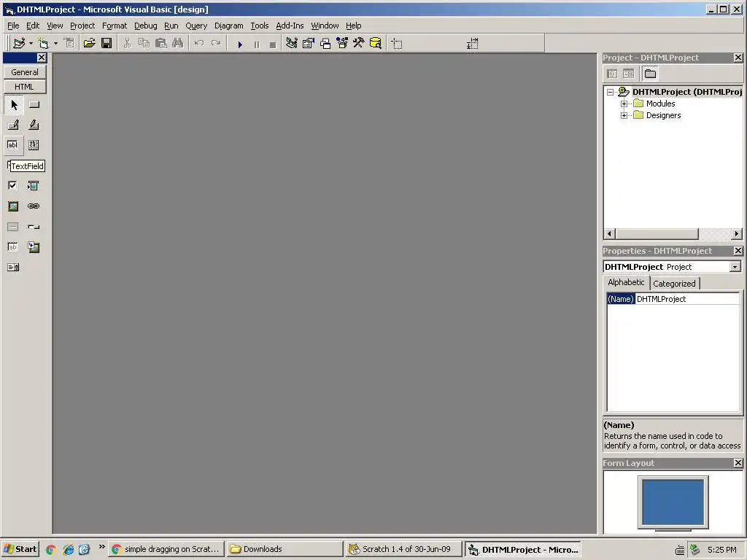
Task: Click the Cut scissors icon
Action: coord(127,43)
